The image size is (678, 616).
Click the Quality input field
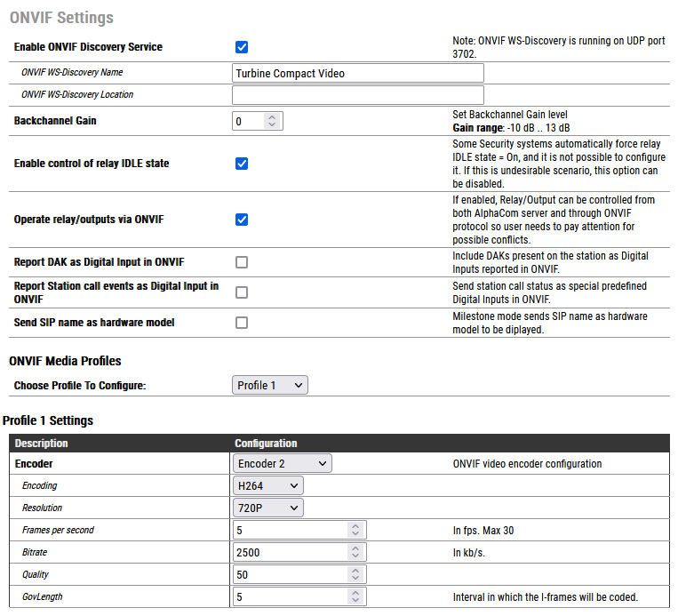click(289, 574)
